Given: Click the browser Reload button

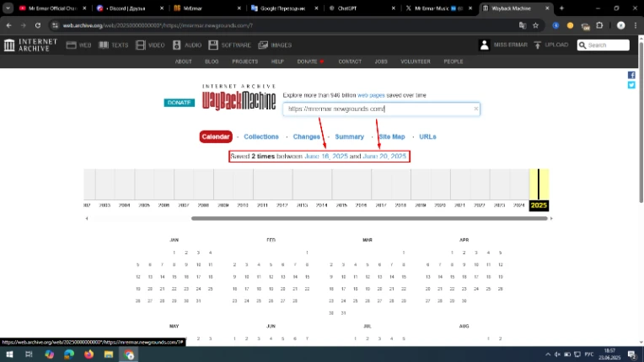Looking at the screenshot, I should pyautogui.click(x=38, y=25).
